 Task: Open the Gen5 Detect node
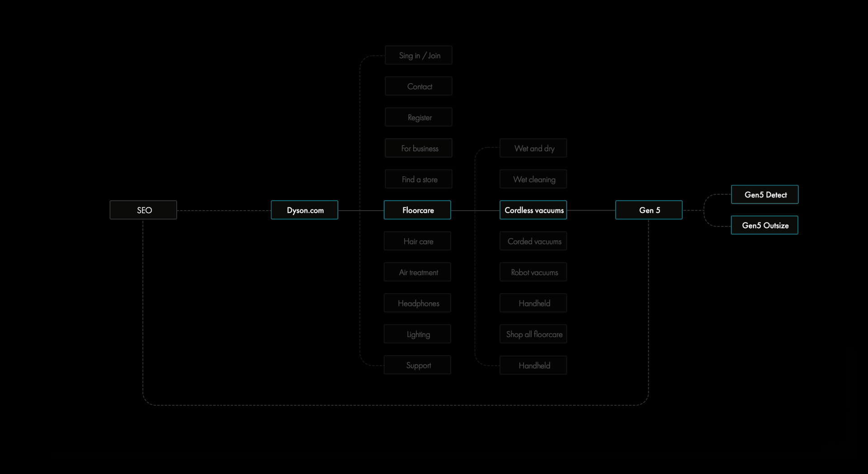(x=765, y=195)
